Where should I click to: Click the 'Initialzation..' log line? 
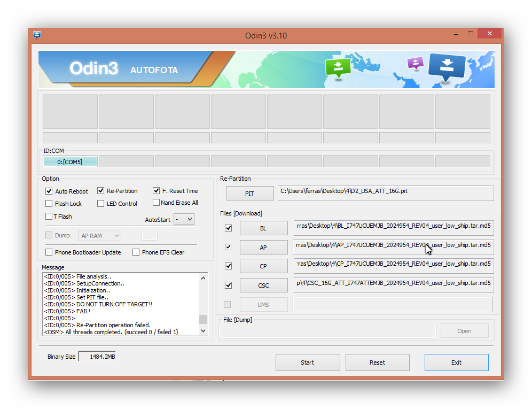77,290
